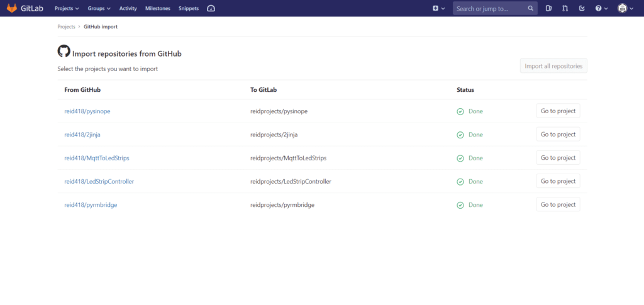Viewport: 644px width, 305px height.
Task: Click the reidprojects/pysinope text
Action: [279, 111]
